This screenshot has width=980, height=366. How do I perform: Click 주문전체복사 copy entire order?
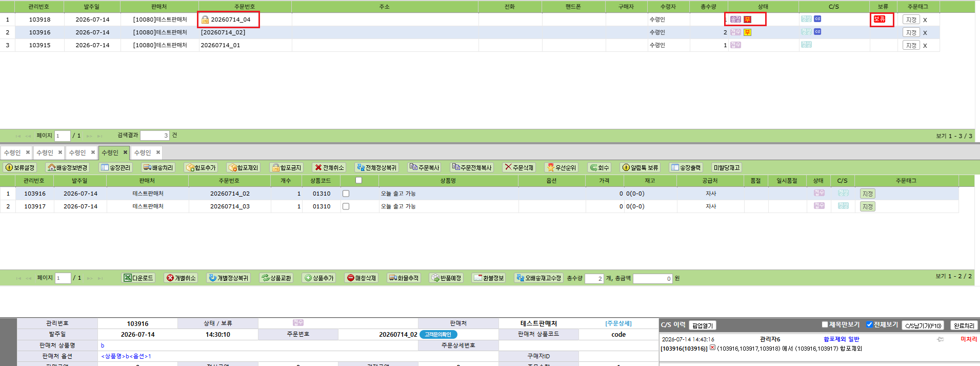point(472,167)
